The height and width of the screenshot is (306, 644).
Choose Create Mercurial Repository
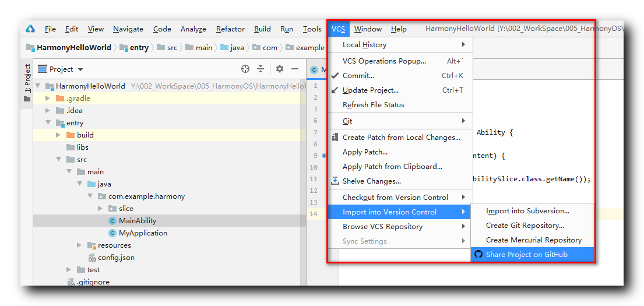(x=532, y=240)
